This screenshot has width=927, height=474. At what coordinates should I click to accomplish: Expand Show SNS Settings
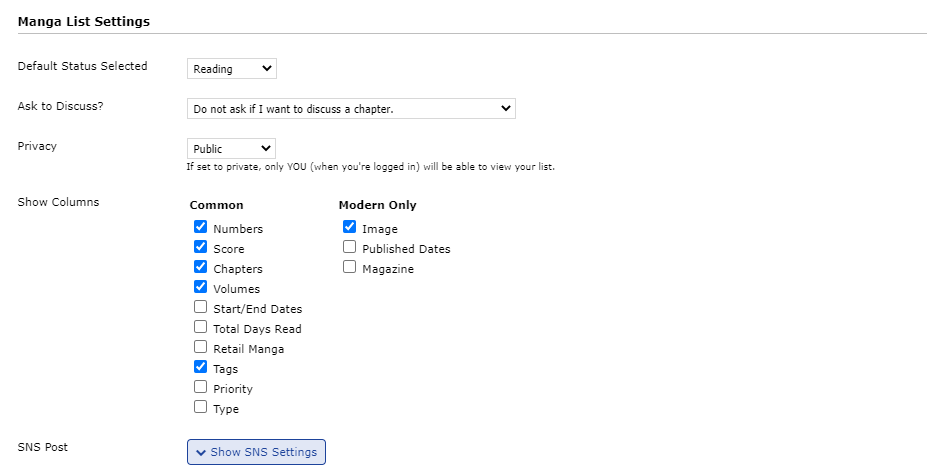[x=256, y=452]
